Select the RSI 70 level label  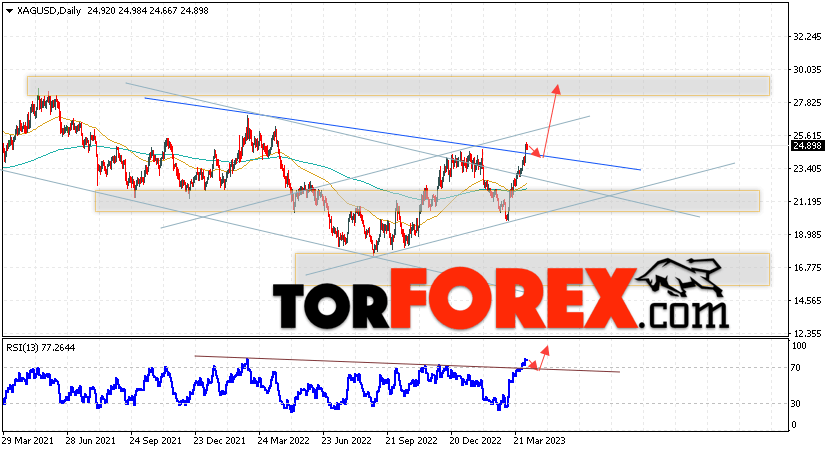(x=795, y=367)
